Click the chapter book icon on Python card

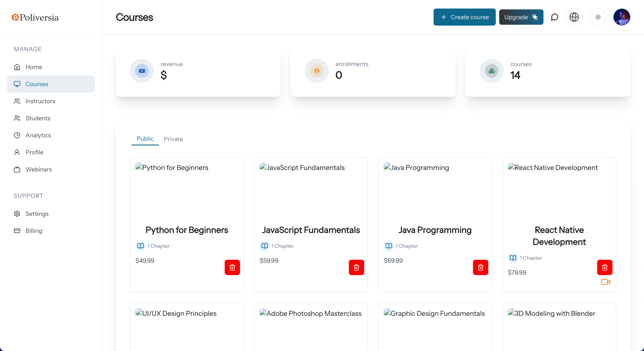(x=140, y=246)
